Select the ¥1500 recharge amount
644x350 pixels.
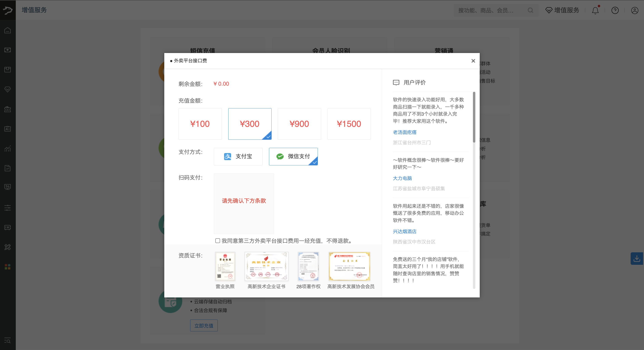click(349, 124)
